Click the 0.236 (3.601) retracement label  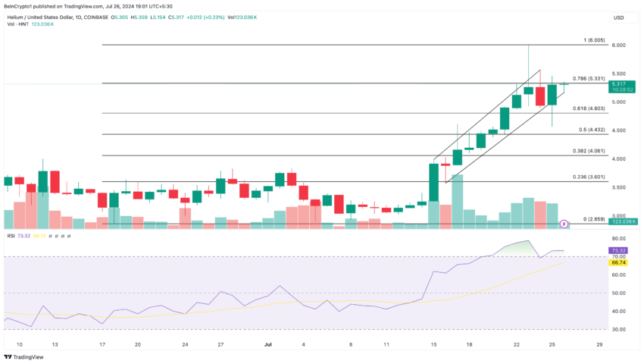[589, 177]
